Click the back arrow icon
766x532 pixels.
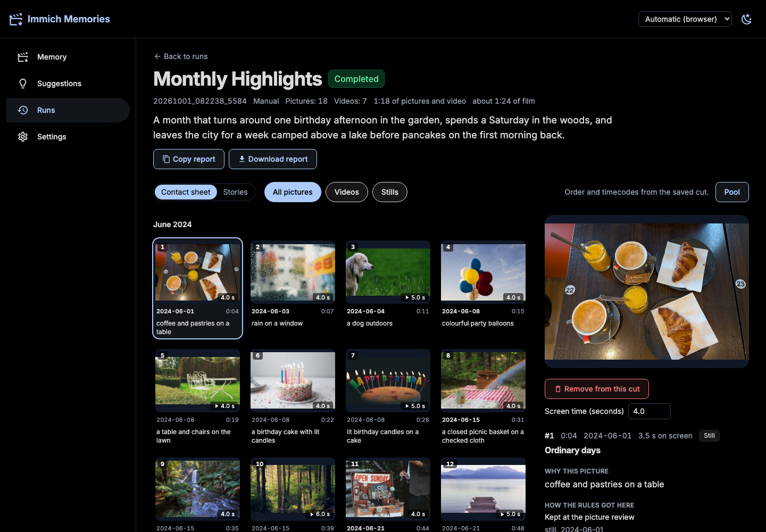click(x=157, y=56)
